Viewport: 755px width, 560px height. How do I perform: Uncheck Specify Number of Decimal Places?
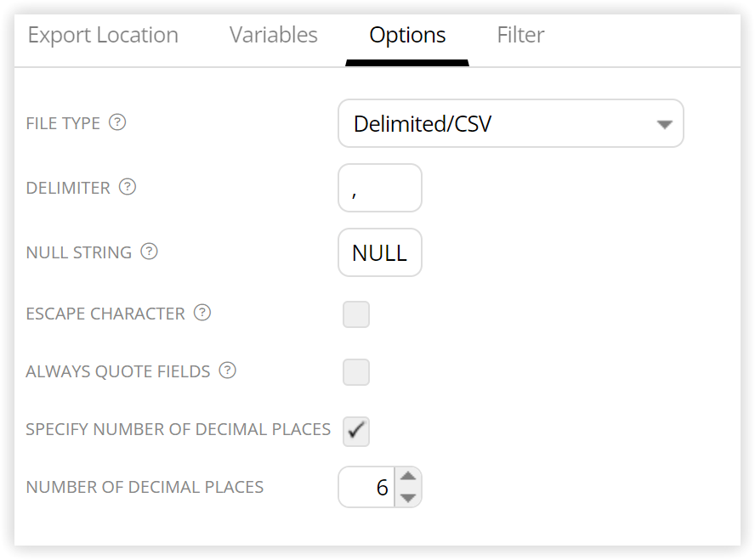click(x=356, y=431)
